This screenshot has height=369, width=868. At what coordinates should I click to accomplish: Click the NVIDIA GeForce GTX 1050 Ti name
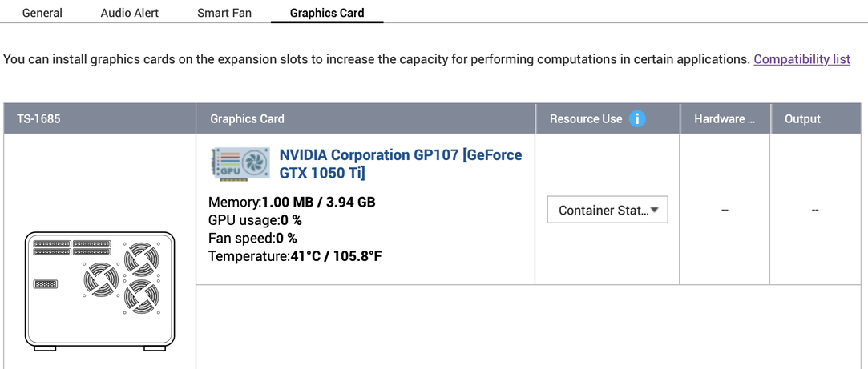400,163
